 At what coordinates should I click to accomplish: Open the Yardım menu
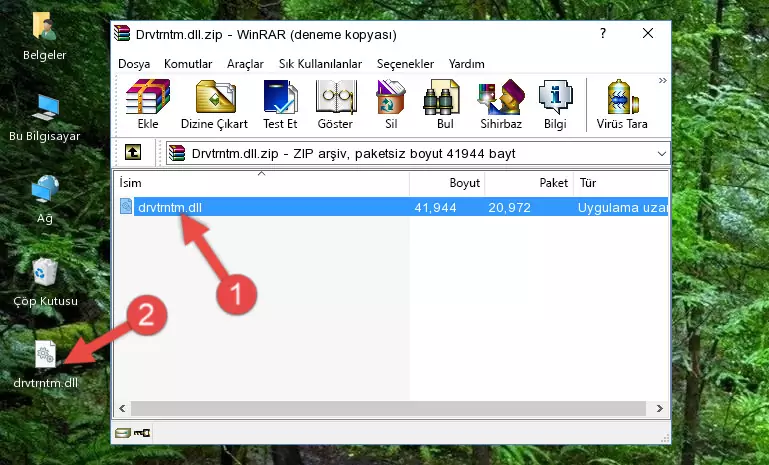pos(466,64)
